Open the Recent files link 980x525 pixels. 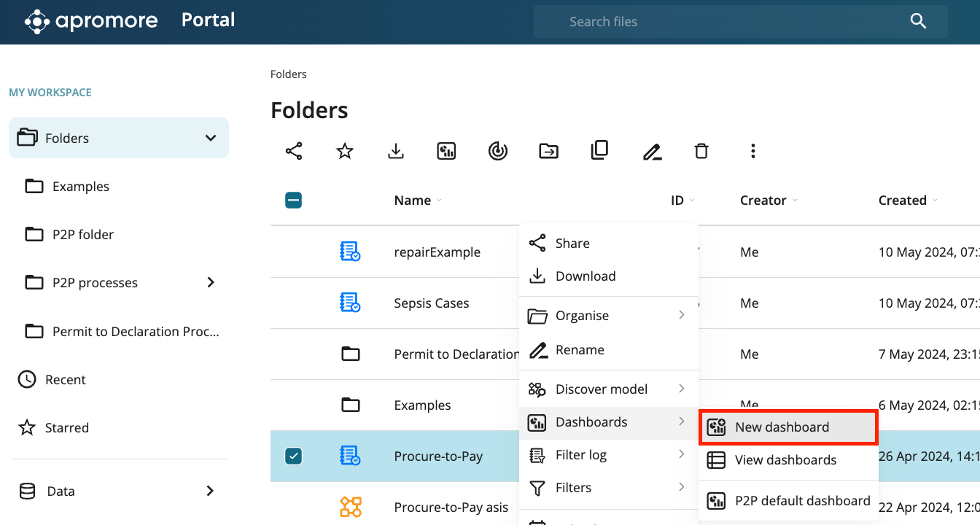(65, 380)
